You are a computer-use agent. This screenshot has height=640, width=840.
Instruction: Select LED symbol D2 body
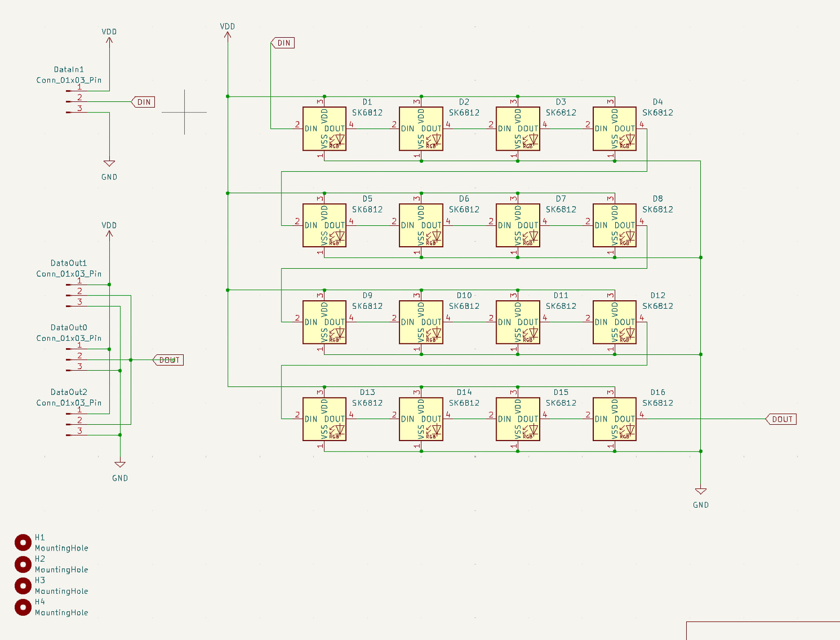[x=421, y=129]
